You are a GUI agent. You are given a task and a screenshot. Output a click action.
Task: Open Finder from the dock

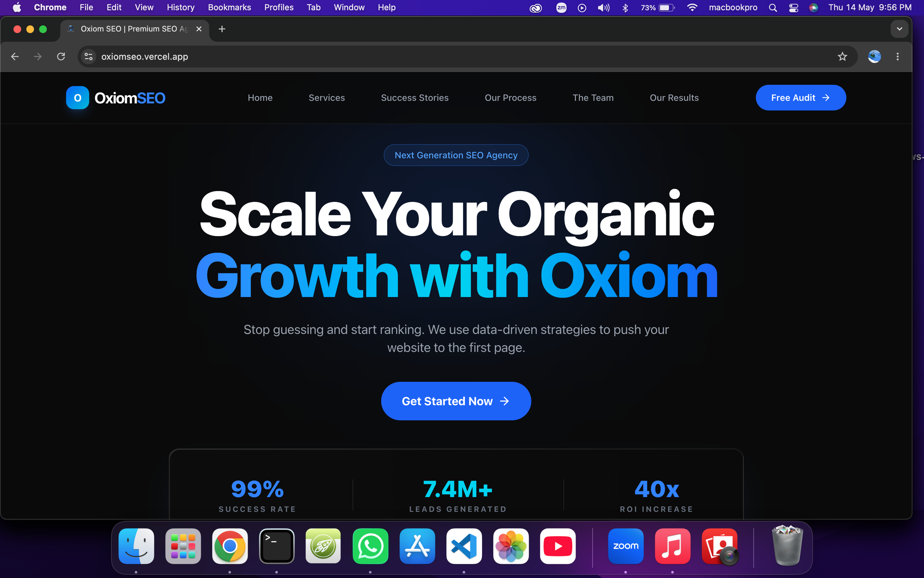pos(136,546)
